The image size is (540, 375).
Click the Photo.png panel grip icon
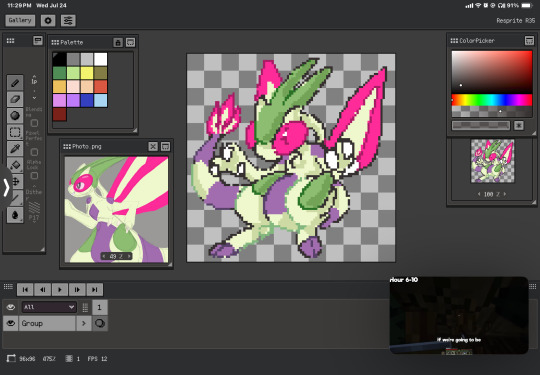click(67, 146)
